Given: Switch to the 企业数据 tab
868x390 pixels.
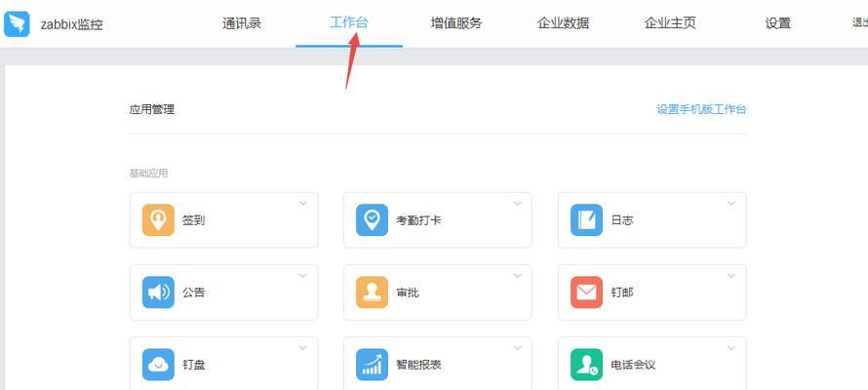Looking at the screenshot, I should [x=563, y=23].
